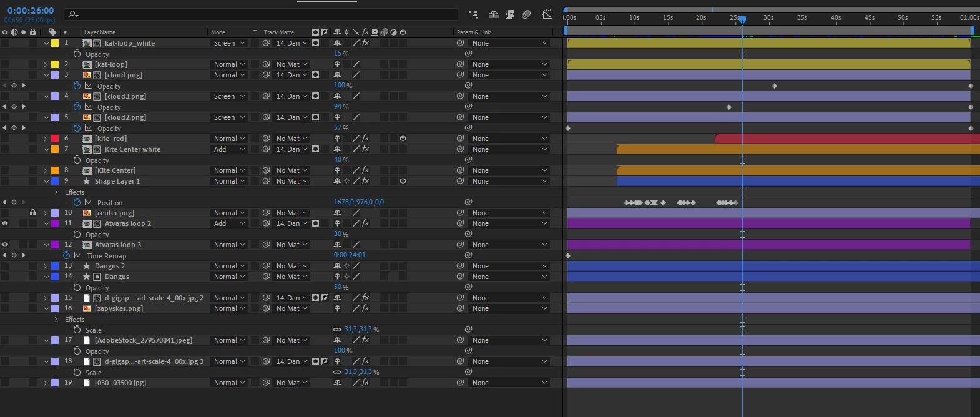Expand the Effects group under Shape Layer 1

(x=56, y=192)
